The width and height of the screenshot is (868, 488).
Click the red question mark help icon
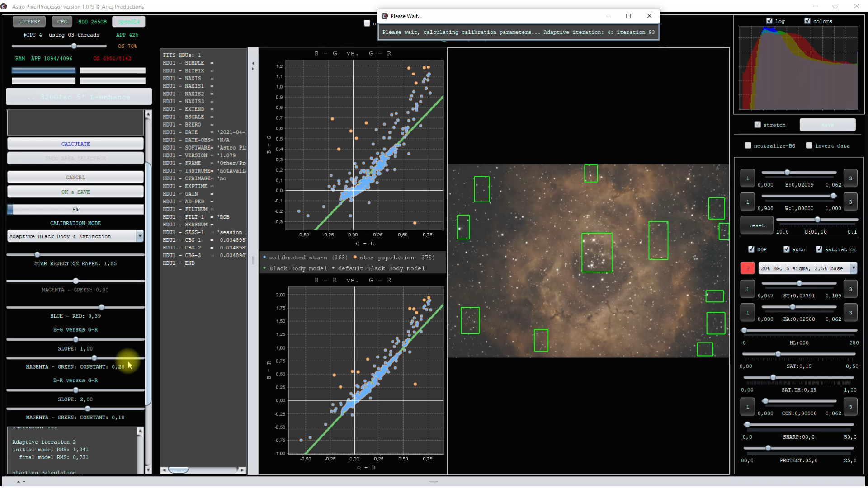[x=747, y=268]
